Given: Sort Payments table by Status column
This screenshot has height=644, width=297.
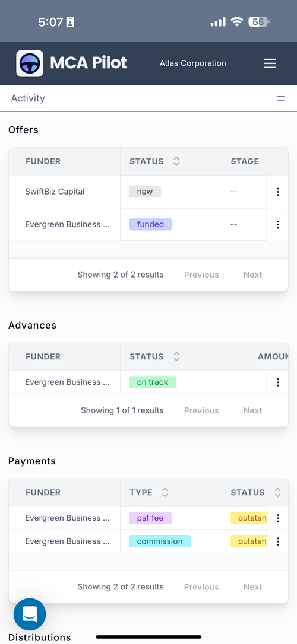Looking at the screenshot, I should pyautogui.click(x=277, y=492).
